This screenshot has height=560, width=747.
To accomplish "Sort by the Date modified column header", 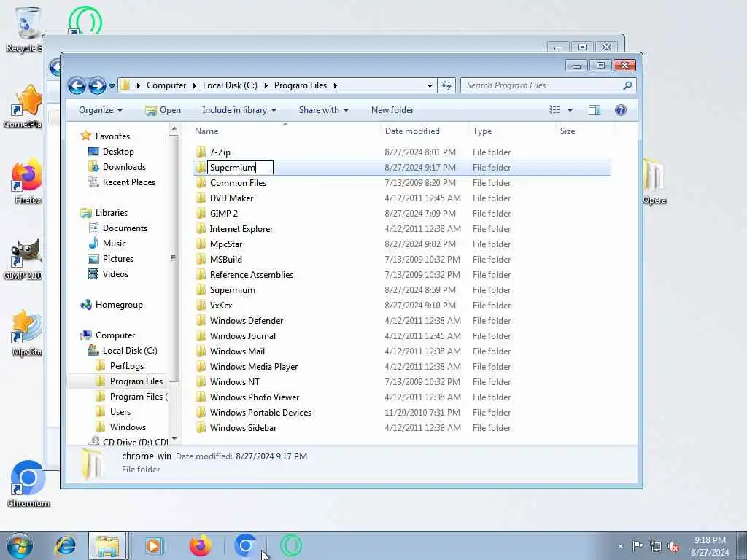I will pyautogui.click(x=412, y=131).
